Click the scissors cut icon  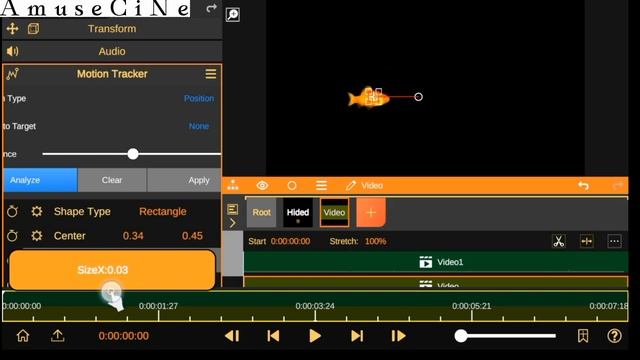point(559,241)
